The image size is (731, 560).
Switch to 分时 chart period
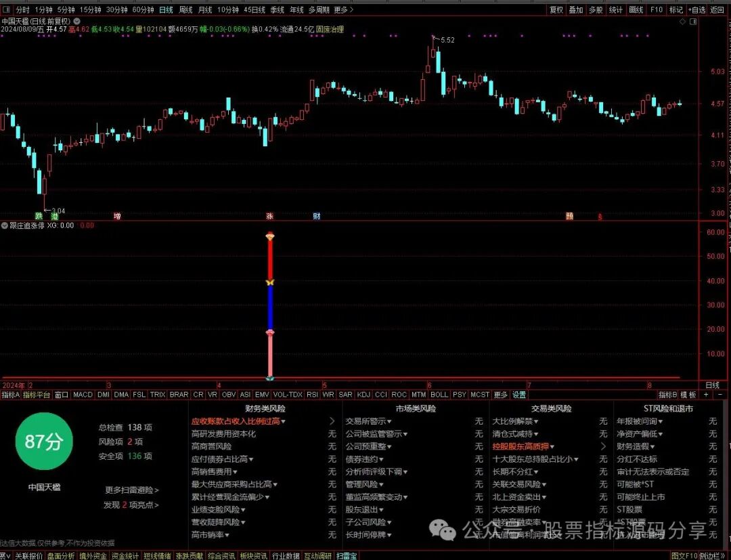pos(22,9)
